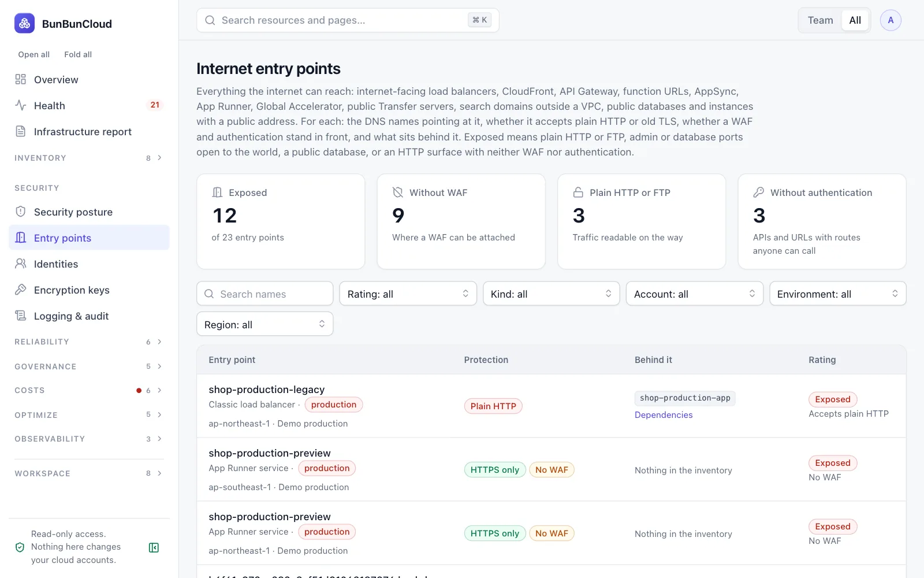Focus the Search names filter field
Screen dimensions: 924x578
coord(264,294)
